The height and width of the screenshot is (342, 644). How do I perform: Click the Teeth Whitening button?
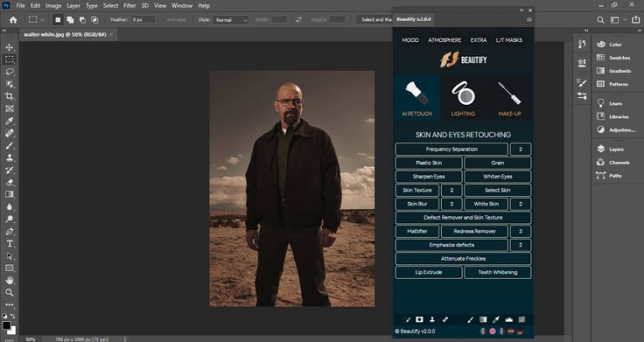coord(497,272)
